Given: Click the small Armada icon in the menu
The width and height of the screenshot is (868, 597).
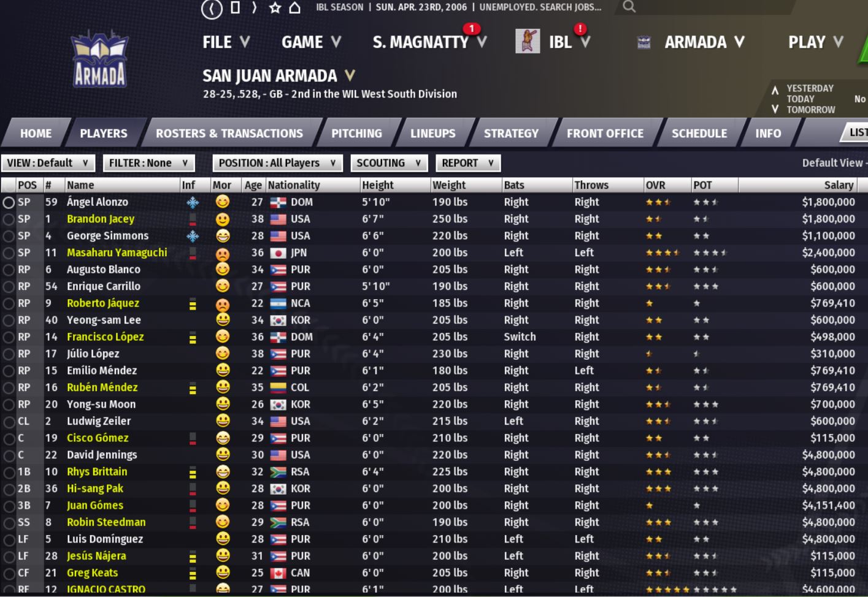Looking at the screenshot, I should [x=643, y=42].
